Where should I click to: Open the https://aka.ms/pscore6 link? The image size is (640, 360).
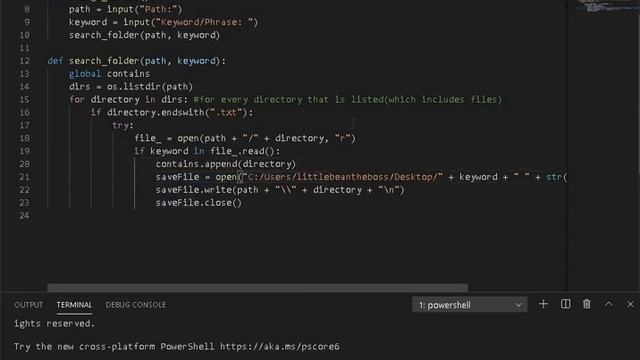coord(280,347)
